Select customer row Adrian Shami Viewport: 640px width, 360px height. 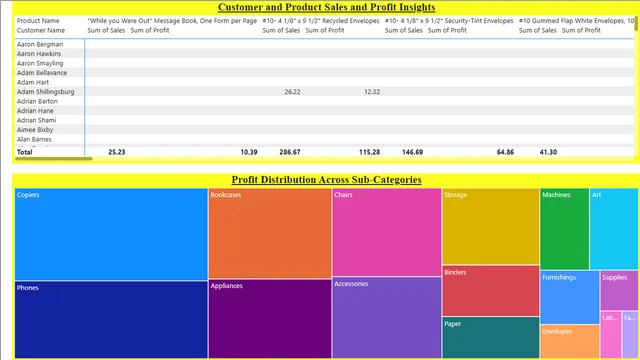36,120
